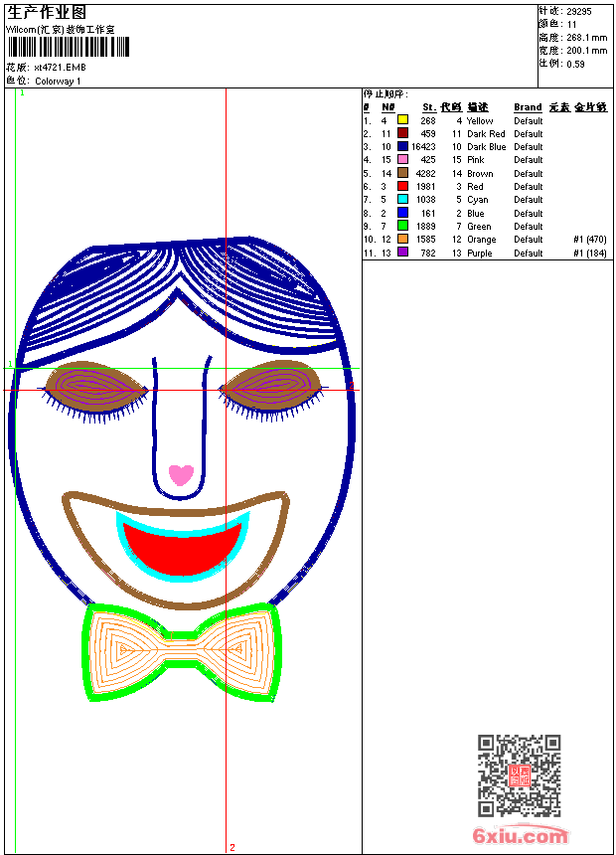Click the QR code image

pos(519,775)
